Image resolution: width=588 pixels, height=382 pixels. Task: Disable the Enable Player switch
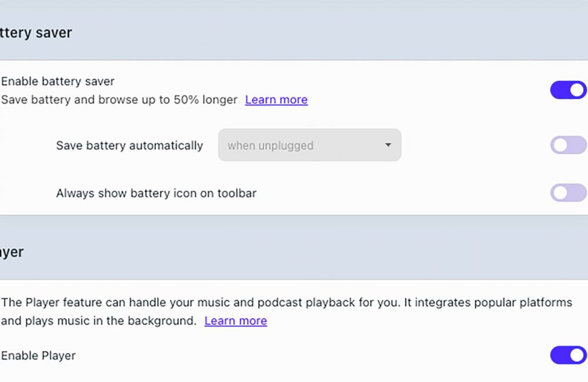(x=568, y=355)
